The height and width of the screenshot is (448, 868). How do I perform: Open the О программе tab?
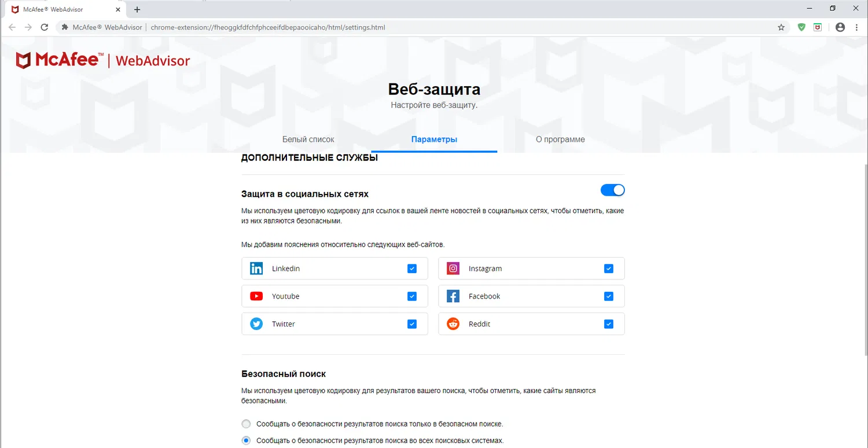[x=560, y=139]
